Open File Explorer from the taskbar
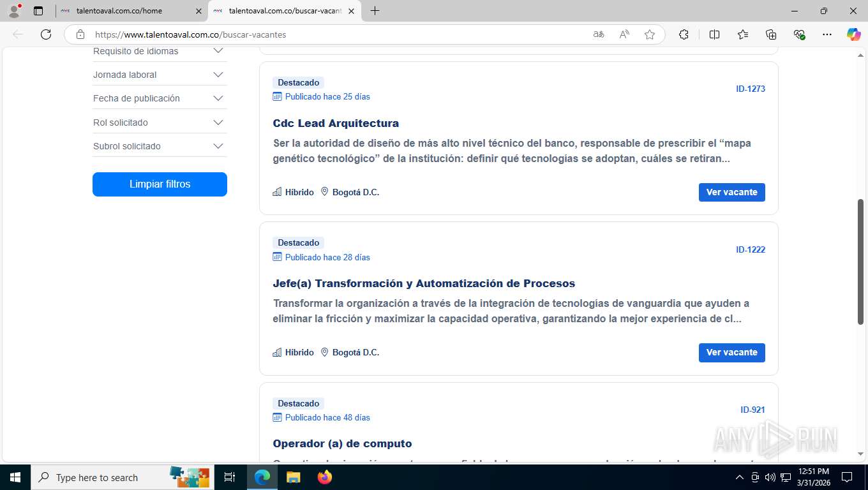The height and width of the screenshot is (490, 868). [293, 477]
